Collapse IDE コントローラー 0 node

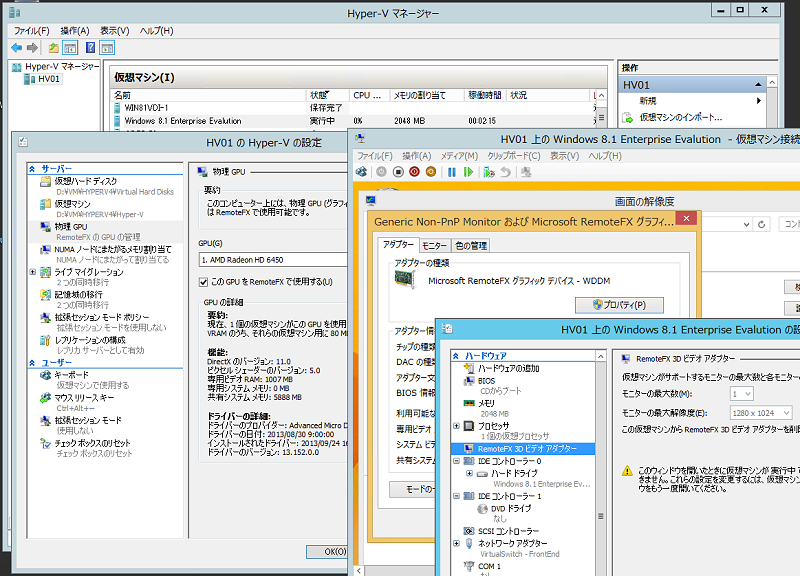457,461
